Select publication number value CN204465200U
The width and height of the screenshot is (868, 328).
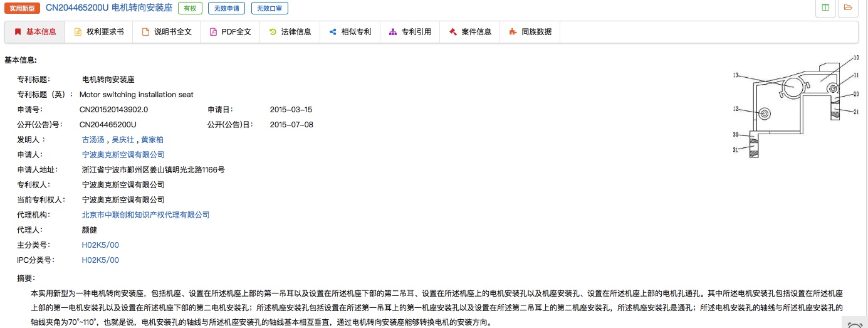coord(108,125)
